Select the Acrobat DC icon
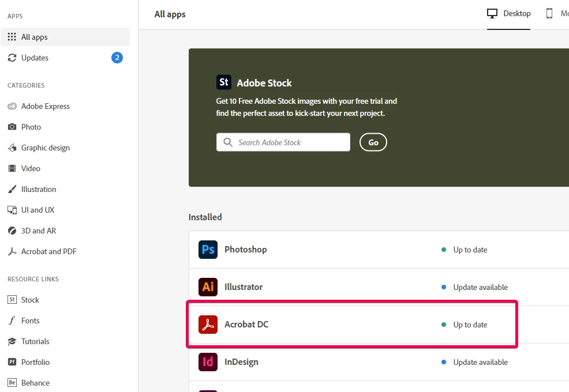 208,324
